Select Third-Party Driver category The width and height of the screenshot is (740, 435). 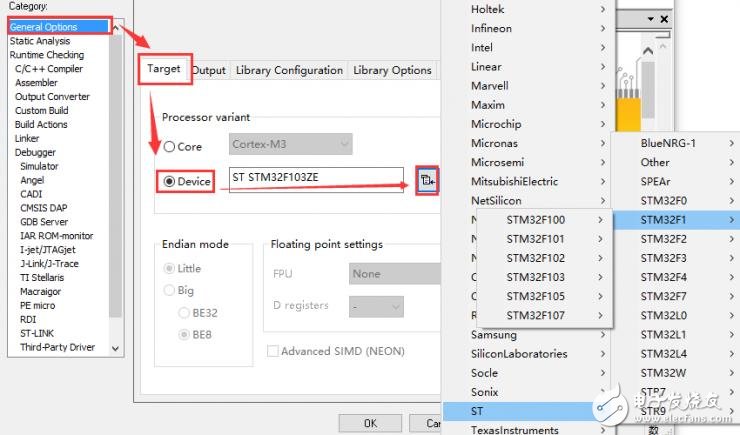coord(58,347)
